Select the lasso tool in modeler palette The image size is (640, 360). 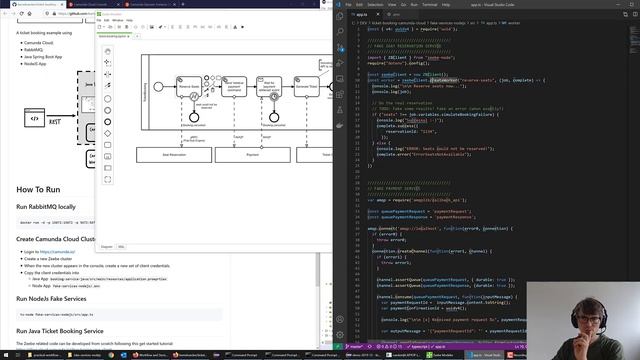[108, 62]
